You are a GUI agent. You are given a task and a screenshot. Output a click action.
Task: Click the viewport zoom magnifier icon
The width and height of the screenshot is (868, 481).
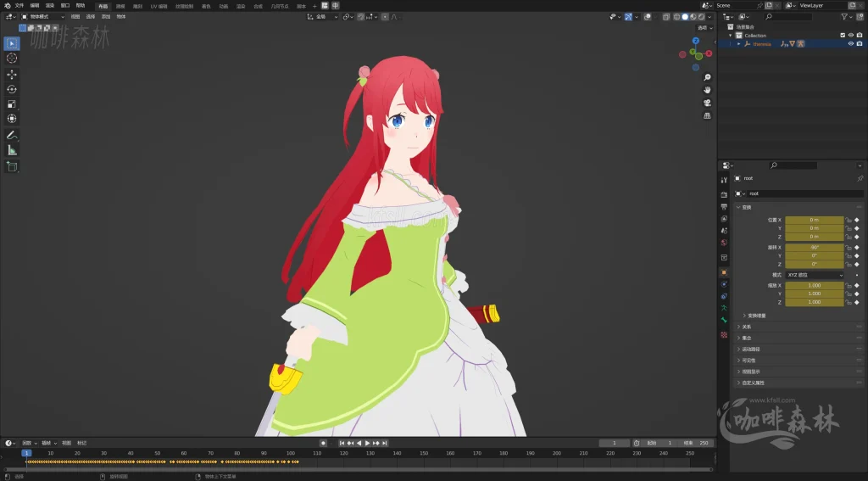coord(707,77)
